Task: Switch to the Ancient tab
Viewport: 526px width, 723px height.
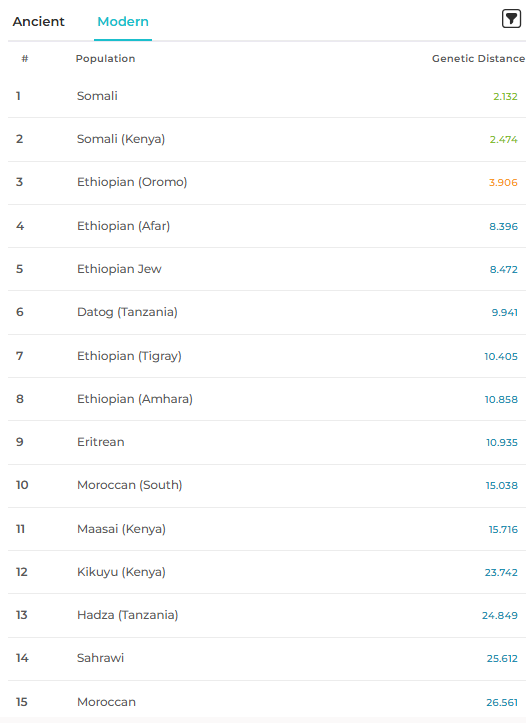Action: tap(39, 21)
